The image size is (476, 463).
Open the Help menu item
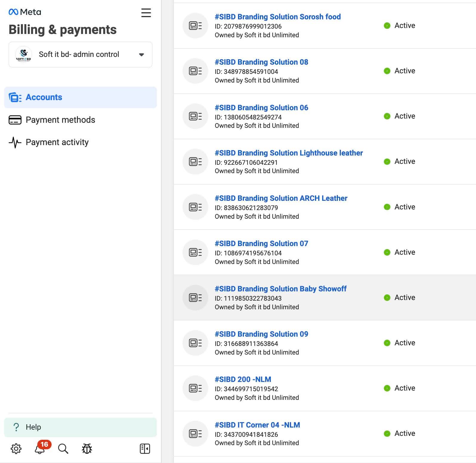(81, 427)
